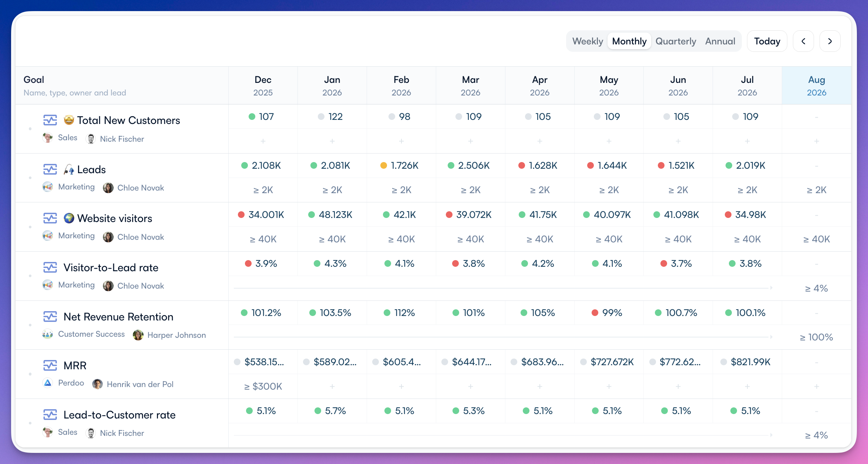Viewport: 868px width, 464px height.
Task: Click the Sales team icon under Total New Customers
Action: pyautogui.click(x=48, y=138)
